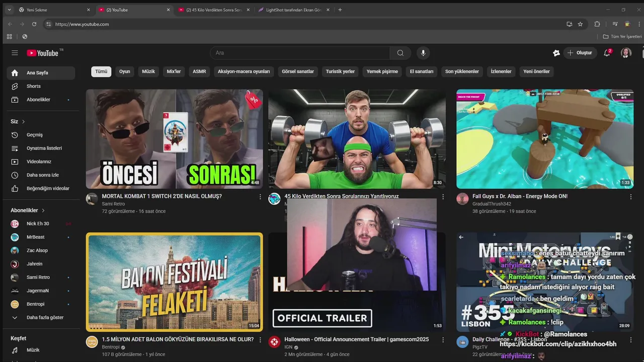Select Yemek pişirme filter chip
Screen dimensions: 644x362
[382, 71]
